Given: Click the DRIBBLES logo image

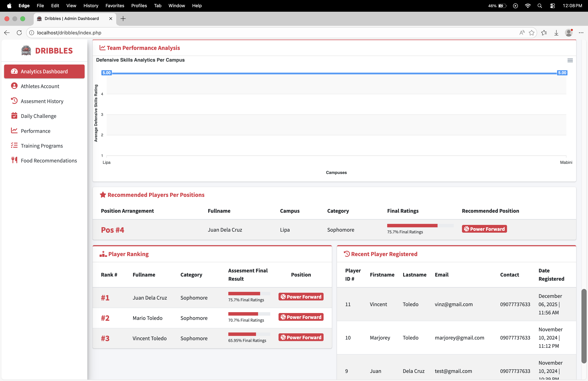Looking at the screenshot, I should 26,50.
